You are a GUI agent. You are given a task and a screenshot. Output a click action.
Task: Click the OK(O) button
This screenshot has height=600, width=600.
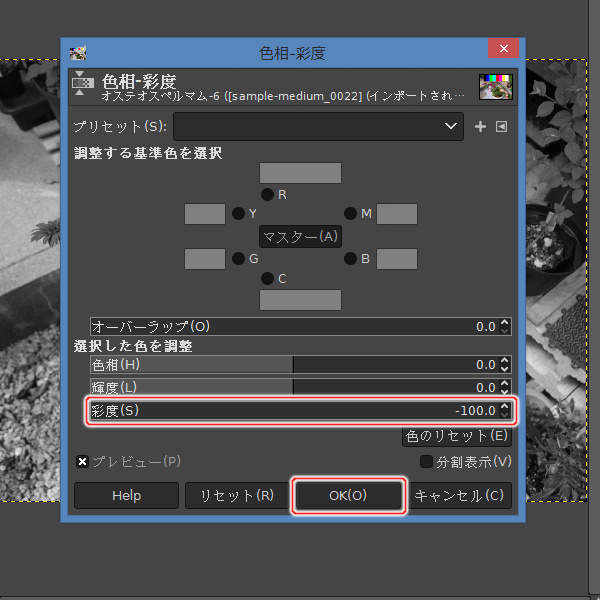tap(348, 496)
